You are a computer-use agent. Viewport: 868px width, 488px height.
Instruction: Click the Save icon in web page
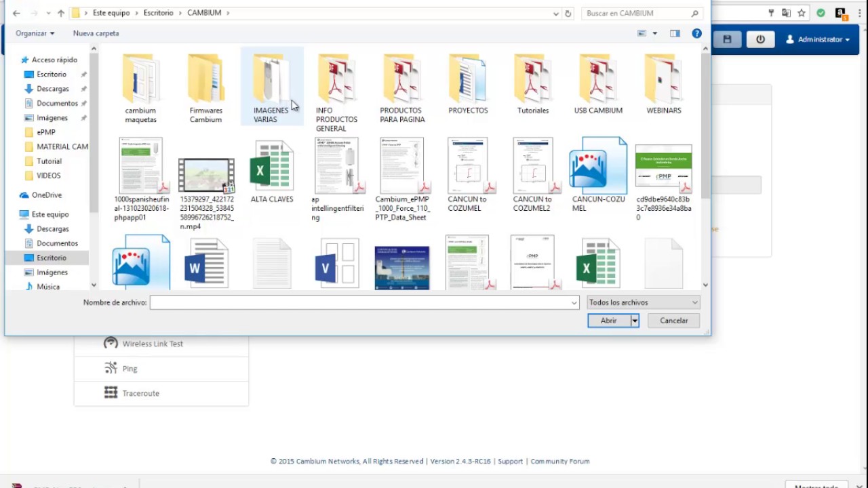727,39
